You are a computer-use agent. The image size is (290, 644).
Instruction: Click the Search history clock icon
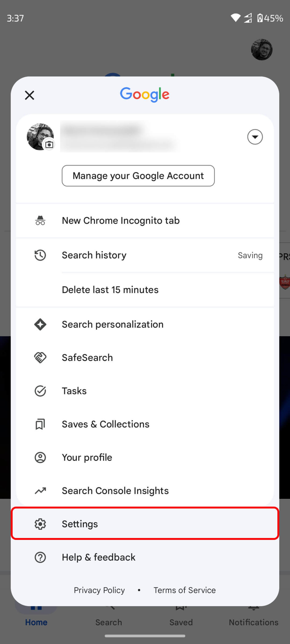[x=40, y=255]
